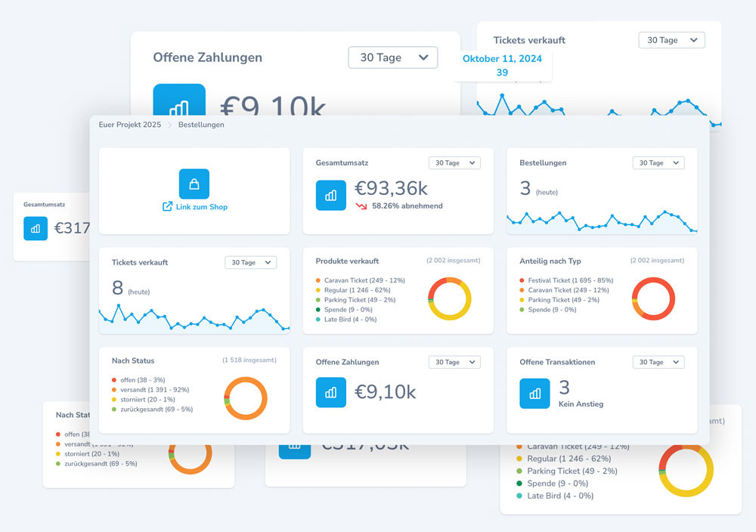Click the Nach Status donut chart in front panel
The image size is (756, 532).
[246, 397]
